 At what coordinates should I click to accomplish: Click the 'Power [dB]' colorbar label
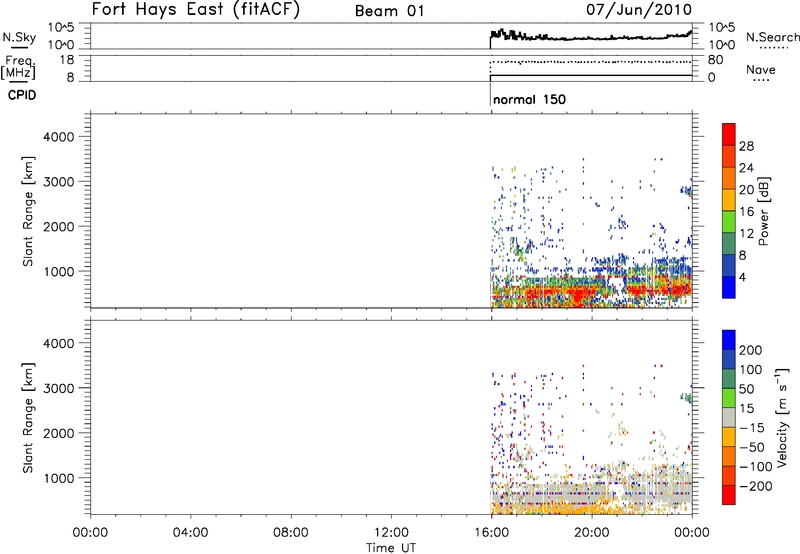tap(763, 211)
